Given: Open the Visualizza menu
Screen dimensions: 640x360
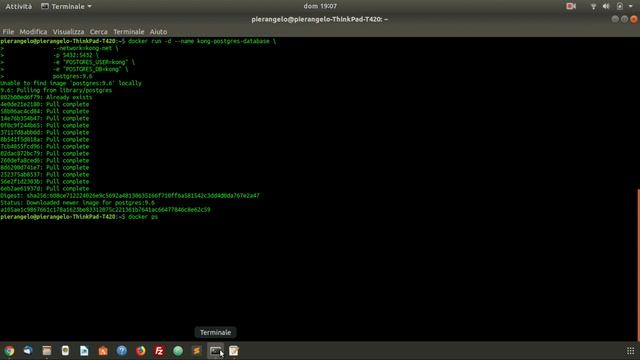Looking at the screenshot, I should pos(68,31).
